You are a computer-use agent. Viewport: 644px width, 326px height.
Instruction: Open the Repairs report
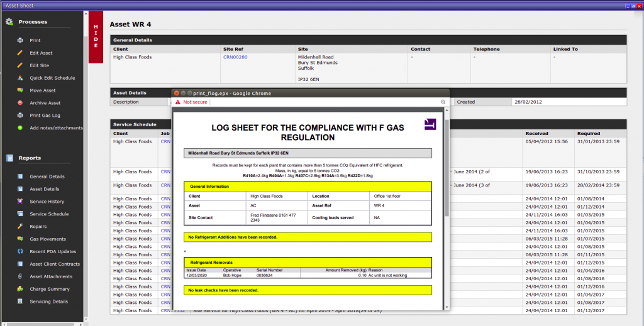(x=38, y=227)
